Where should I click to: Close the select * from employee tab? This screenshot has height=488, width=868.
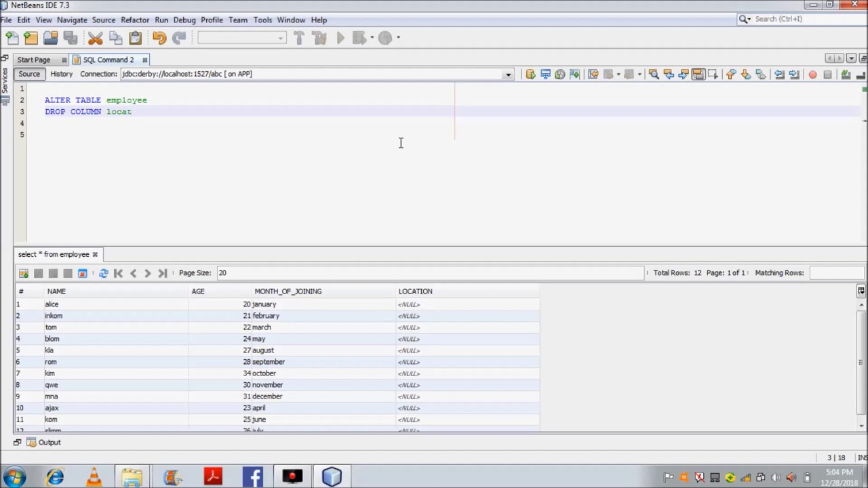tap(95, 254)
